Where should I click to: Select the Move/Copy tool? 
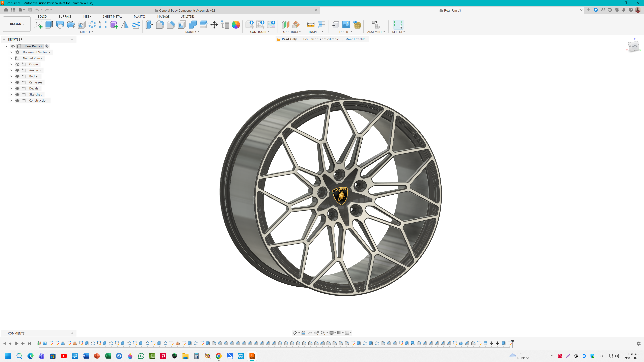tap(214, 24)
